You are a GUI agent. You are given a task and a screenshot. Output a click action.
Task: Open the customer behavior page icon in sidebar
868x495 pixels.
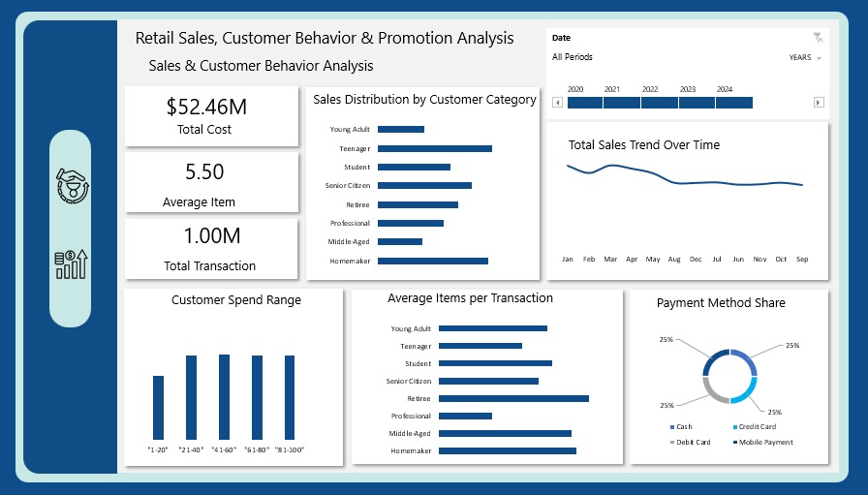tap(72, 185)
